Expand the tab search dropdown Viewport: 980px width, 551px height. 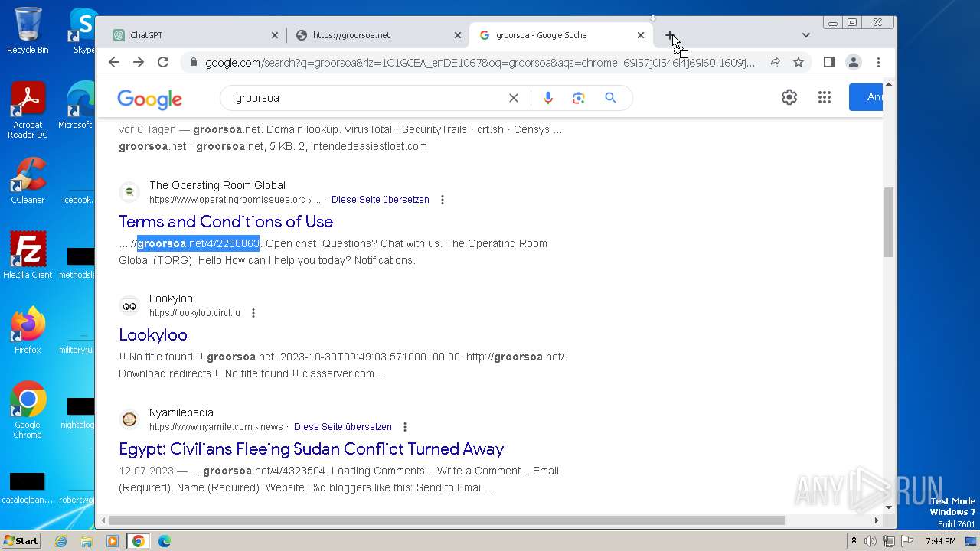click(805, 35)
